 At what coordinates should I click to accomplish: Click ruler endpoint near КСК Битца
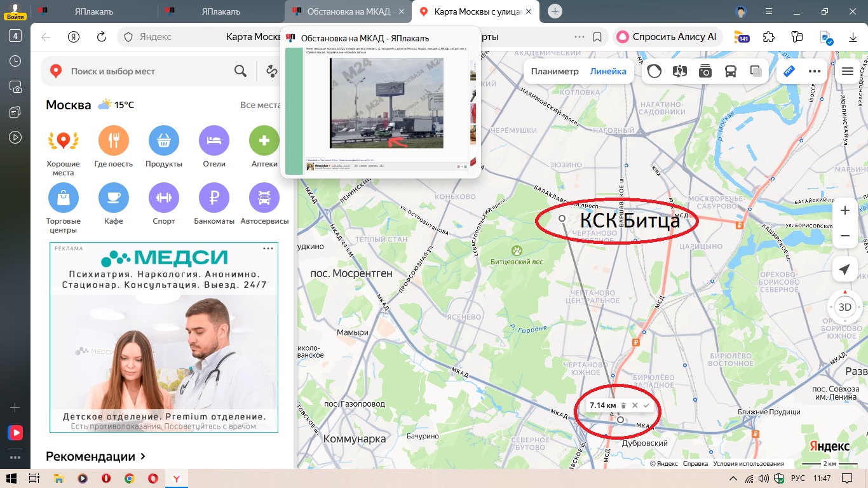562,218
